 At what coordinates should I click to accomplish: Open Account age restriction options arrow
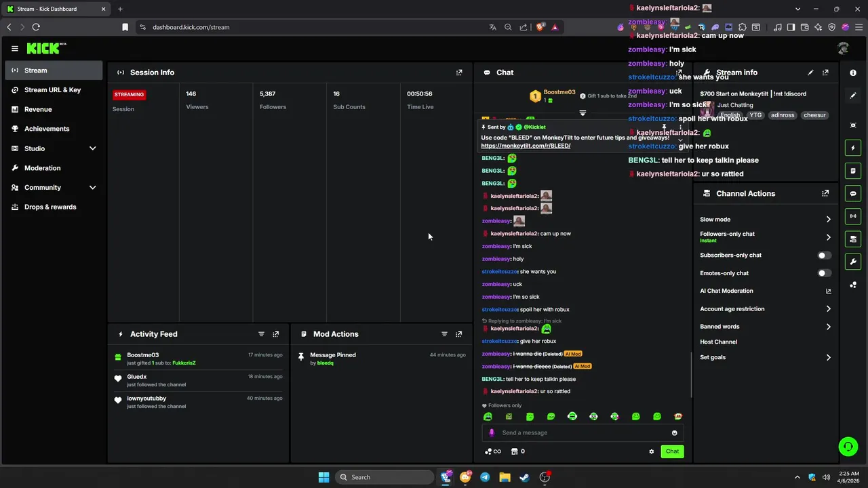(x=828, y=309)
